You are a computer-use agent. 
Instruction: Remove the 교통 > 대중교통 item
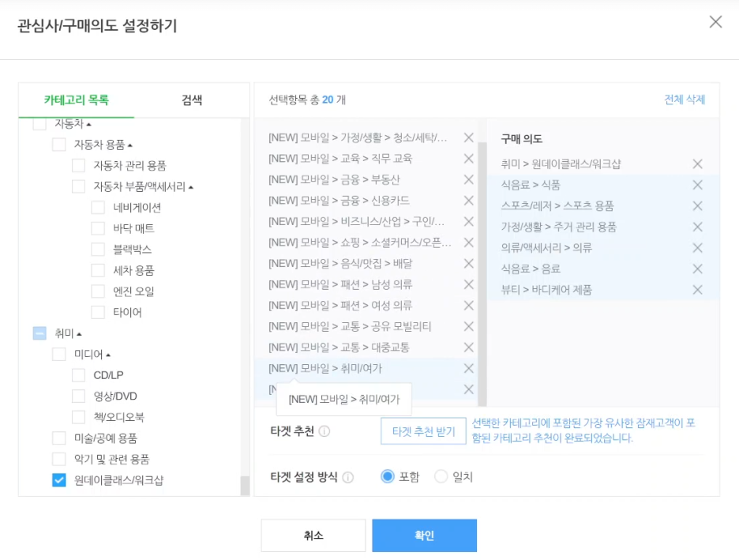click(468, 348)
